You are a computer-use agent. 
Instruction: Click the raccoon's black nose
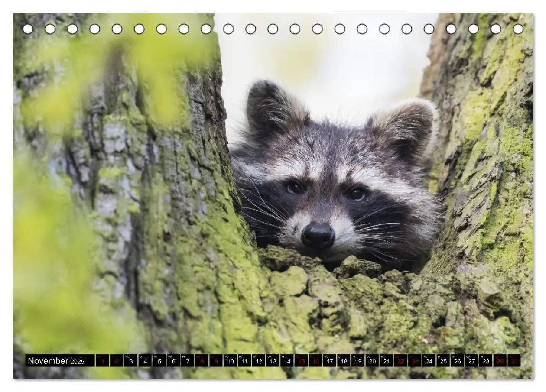point(318,236)
